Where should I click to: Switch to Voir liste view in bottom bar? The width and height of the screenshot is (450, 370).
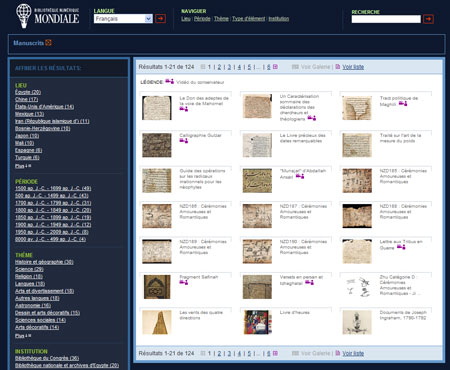(353, 353)
